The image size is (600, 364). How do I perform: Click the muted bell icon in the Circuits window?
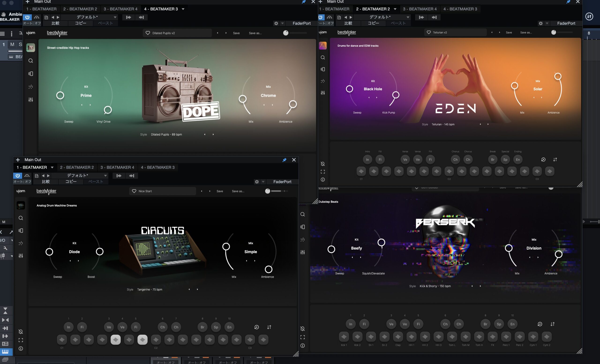(21, 332)
